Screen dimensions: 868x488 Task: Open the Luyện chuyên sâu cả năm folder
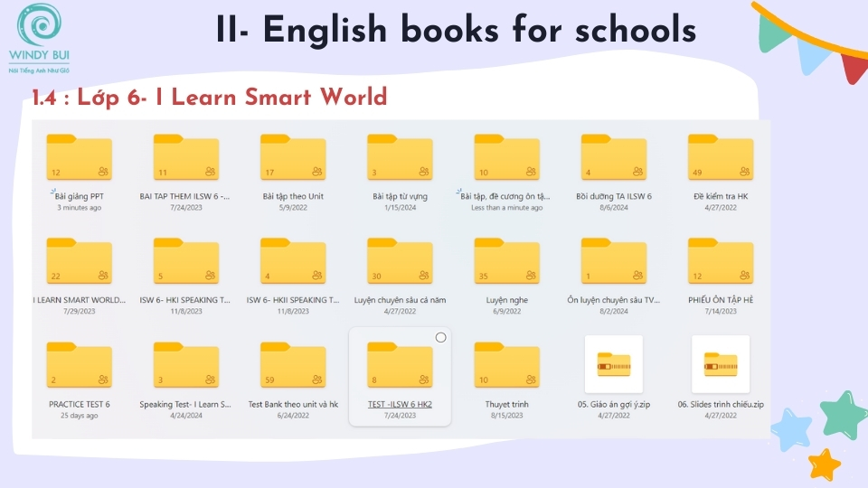pos(400,263)
